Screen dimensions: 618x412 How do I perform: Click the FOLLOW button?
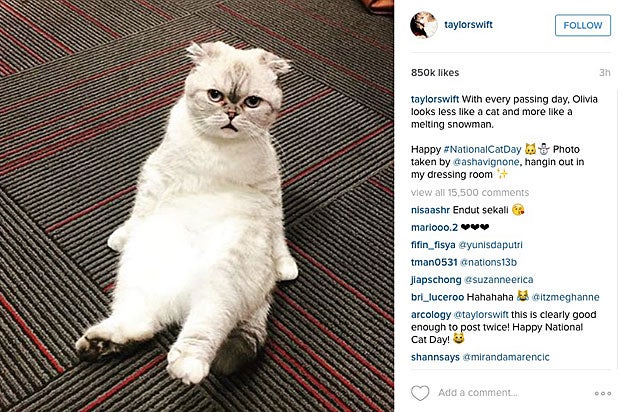[583, 25]
